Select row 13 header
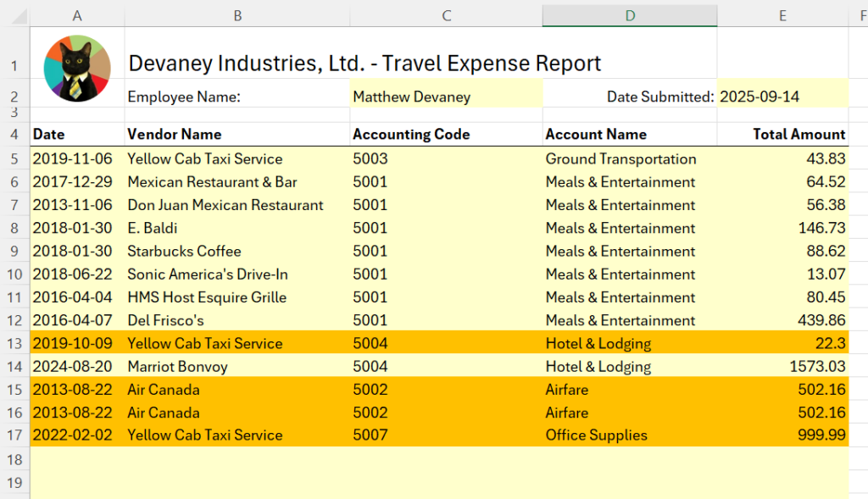The image size is (868, 499). pyautogui.click(x=14, y=343)
